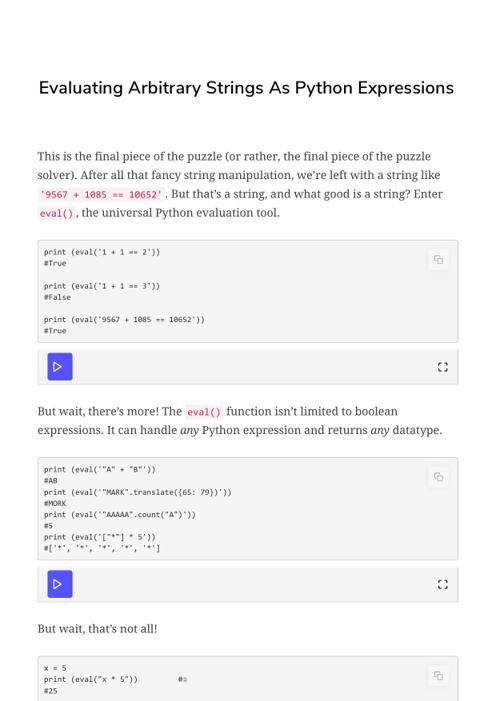The width and height of the screenshot is (496, 701).
Task: Click the print (eval("x * 5")) line
Action: 91,679
